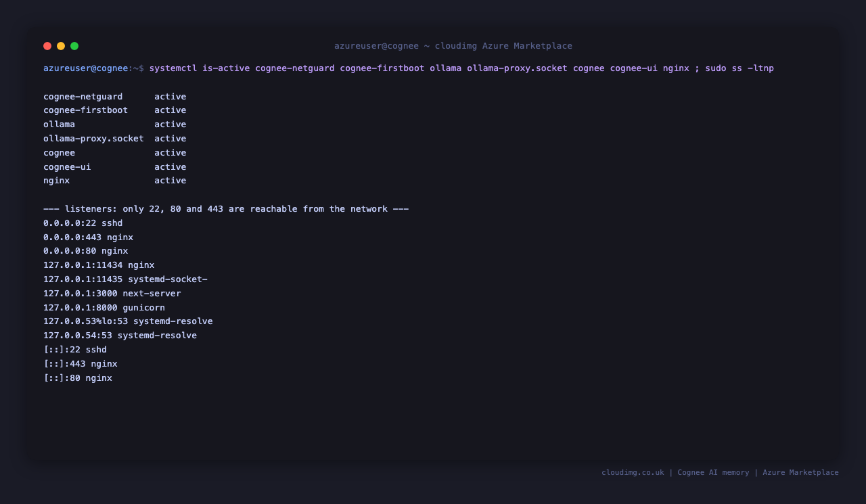The width and height of the screenshot is (866, 504).
Task: Click the 'azureuser@cognee' shell prompt
Action: 86,68
